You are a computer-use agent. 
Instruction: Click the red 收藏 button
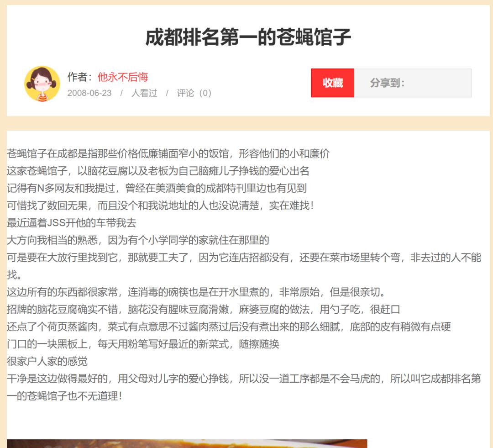click(x=332, y=83)
